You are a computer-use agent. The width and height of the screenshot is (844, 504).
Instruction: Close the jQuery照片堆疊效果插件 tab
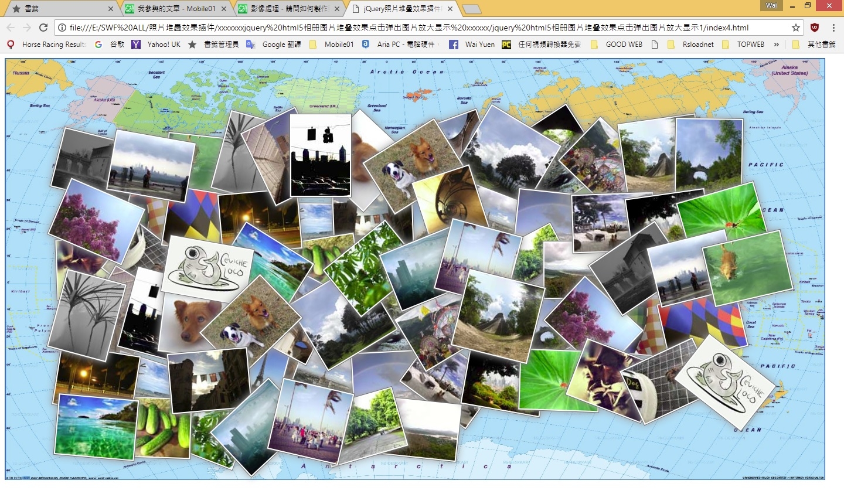pos(449,9)
